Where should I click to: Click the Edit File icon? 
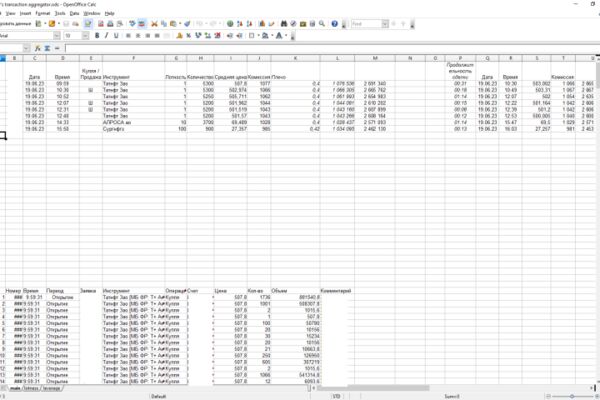coord(88,24)
